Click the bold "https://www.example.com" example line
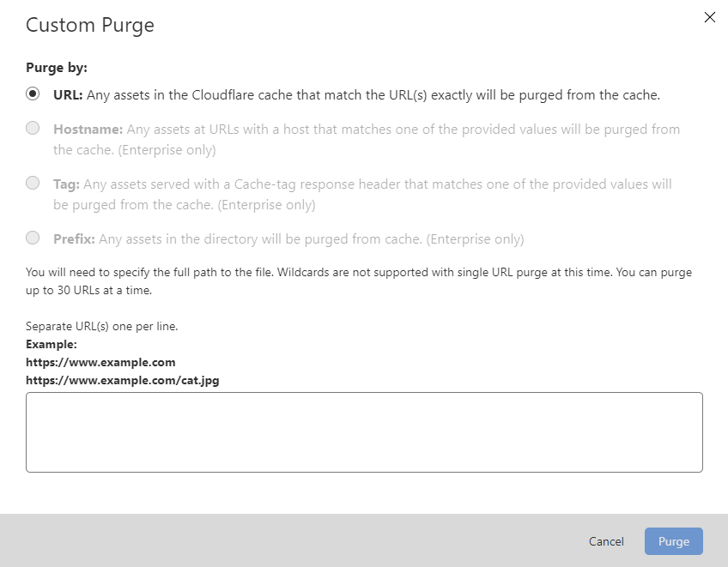728x567 pixels. coord(100,362)
